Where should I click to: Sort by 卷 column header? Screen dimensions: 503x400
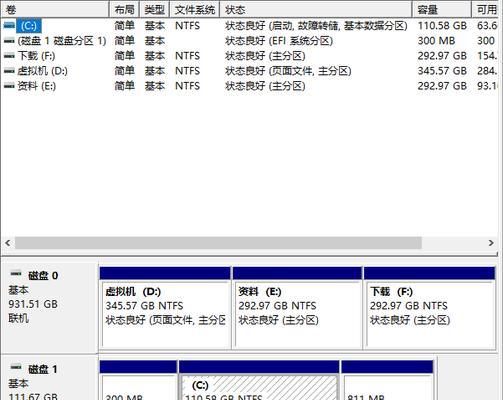pyautogui.click(x=55, y=9)
